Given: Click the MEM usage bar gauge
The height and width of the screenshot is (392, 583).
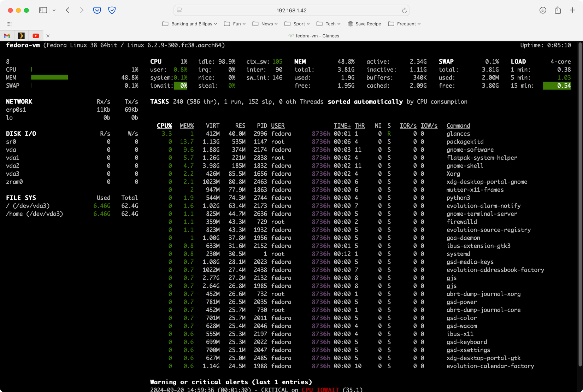Looking at the screenshot, I should 49,77.
